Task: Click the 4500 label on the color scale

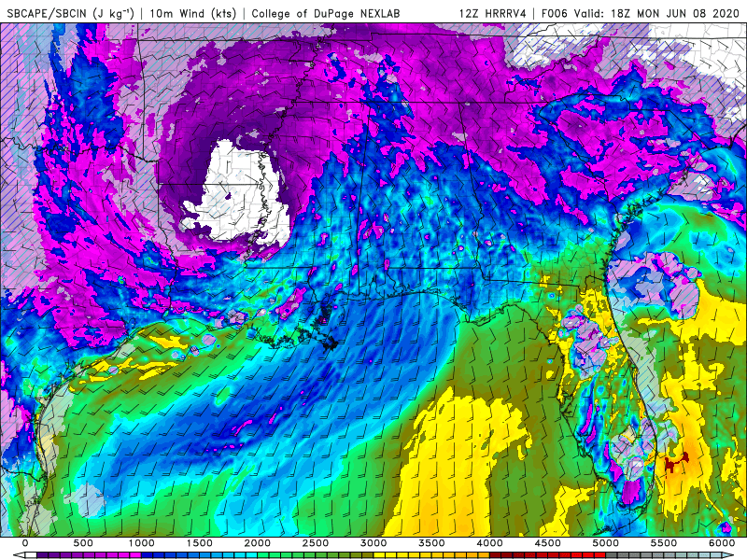Action: (x=548, y=543)
